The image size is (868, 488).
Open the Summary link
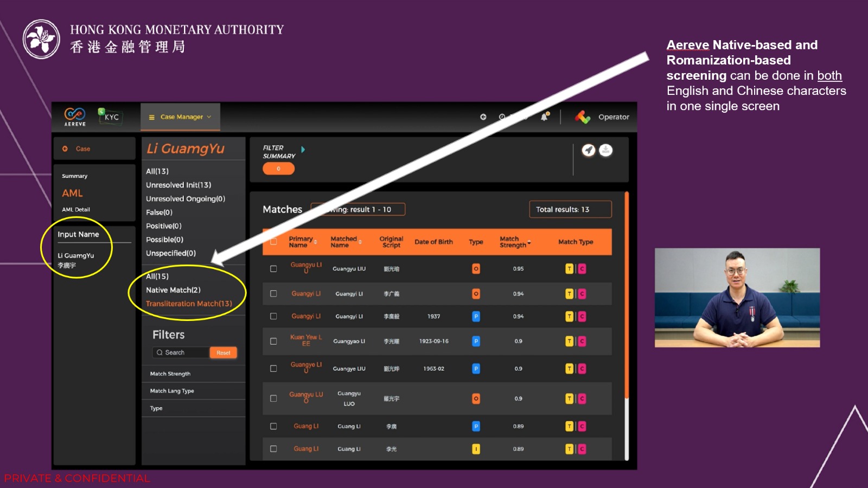point(74,176)
